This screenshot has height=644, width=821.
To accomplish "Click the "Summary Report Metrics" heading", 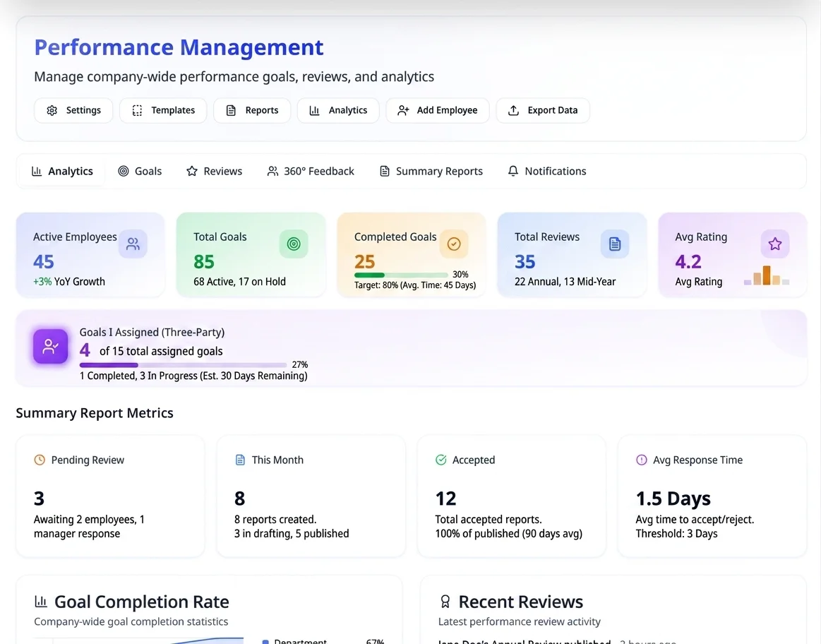I will point(95,413).
